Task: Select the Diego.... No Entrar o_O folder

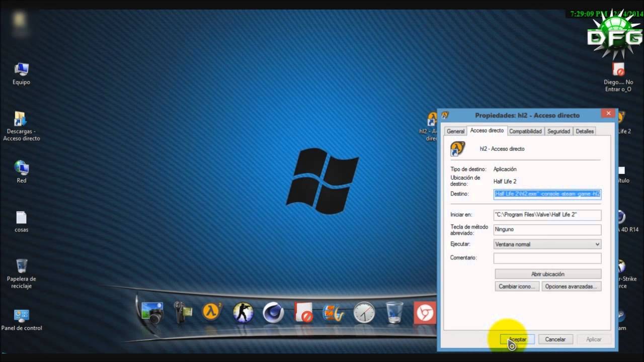Action: [x=618, y=77]
